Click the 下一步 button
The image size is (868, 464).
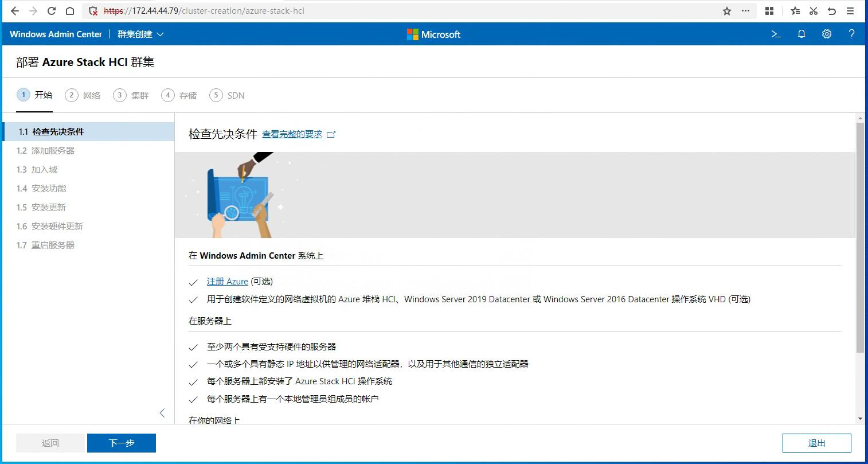click(x=122, y=443)
